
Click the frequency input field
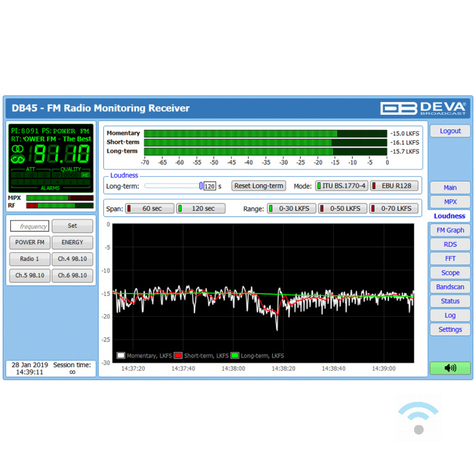tap(30, 226)
